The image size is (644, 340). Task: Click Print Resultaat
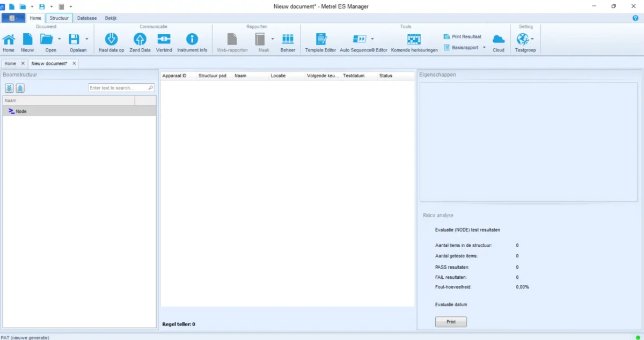coord(462,36)
